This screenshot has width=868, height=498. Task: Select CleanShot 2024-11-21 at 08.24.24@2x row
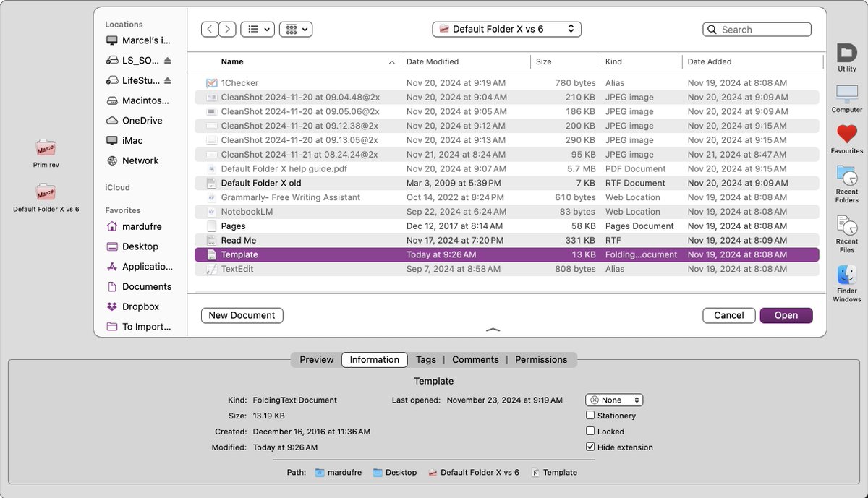point(506,155)
